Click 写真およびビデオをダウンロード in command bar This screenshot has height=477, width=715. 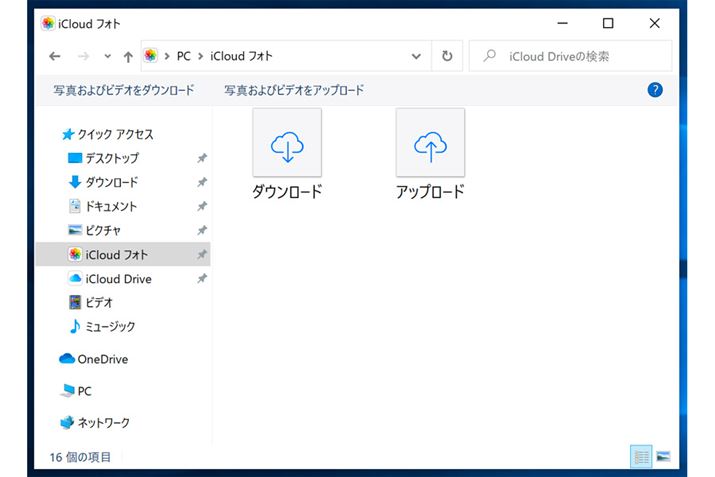point(124,90)
